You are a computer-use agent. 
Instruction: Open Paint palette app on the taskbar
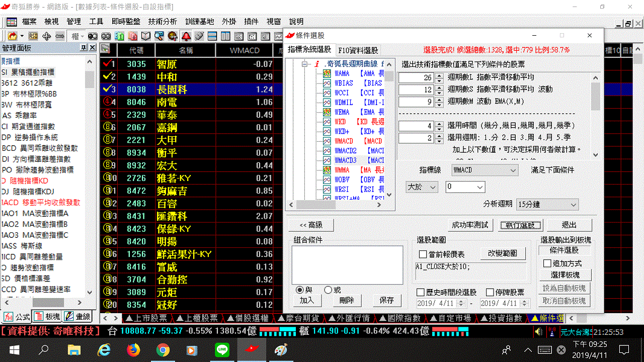click(281, 349)
